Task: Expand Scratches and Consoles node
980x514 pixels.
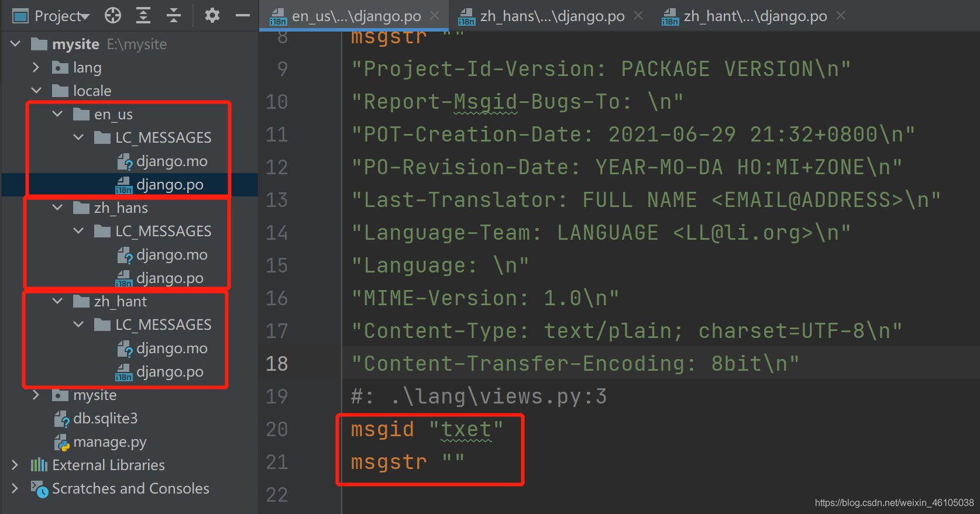Action: [x=16, y=488]
